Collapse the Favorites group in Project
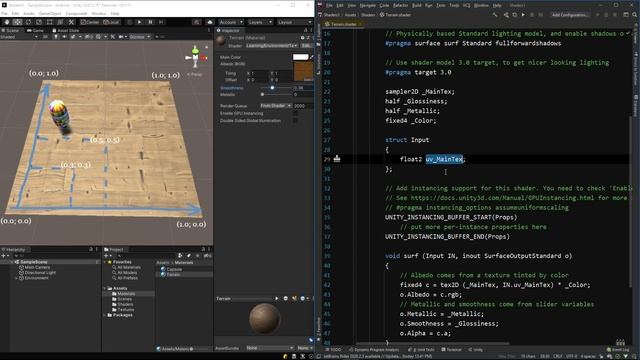Screen dimensions: 640x360 point(105,262)
